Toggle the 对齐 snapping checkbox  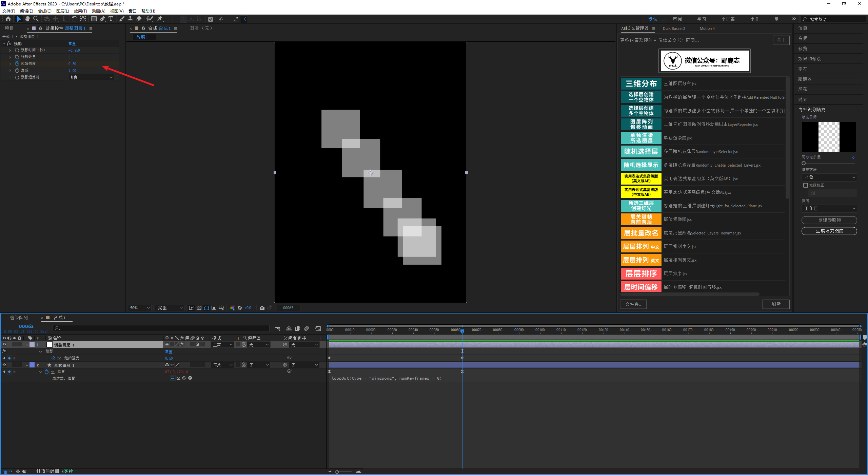tap(211, 19)
